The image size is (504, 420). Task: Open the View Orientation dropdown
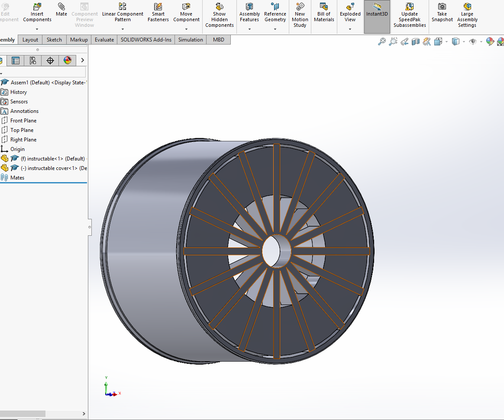click(437, 42)
